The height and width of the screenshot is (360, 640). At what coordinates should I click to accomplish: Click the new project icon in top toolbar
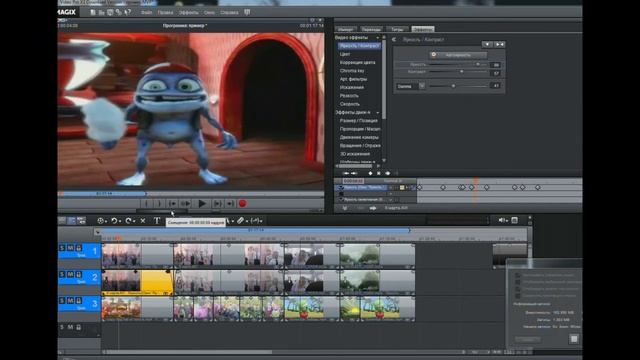tap(93, 13)
